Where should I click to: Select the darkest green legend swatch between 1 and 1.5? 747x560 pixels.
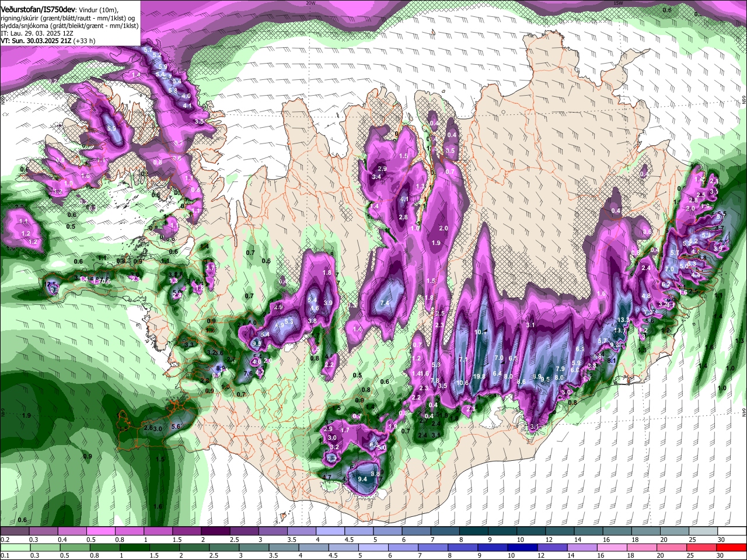click(135, 547)
